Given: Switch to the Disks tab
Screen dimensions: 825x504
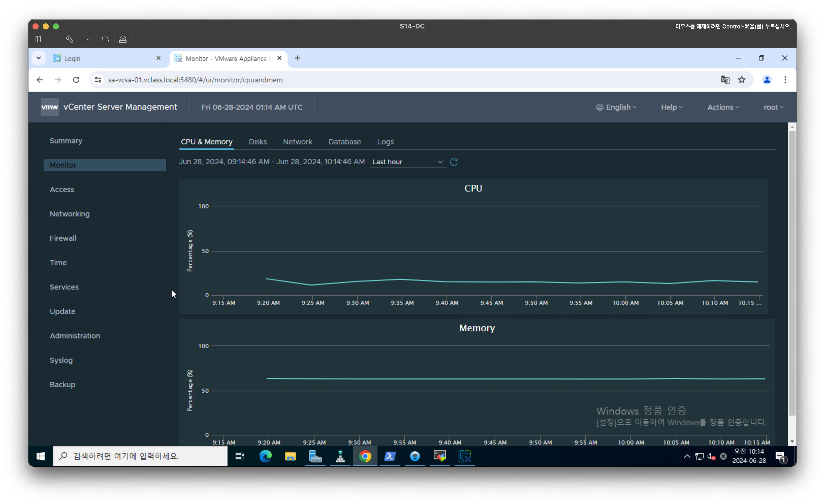Looking at the screenshot, I should 258,142.
